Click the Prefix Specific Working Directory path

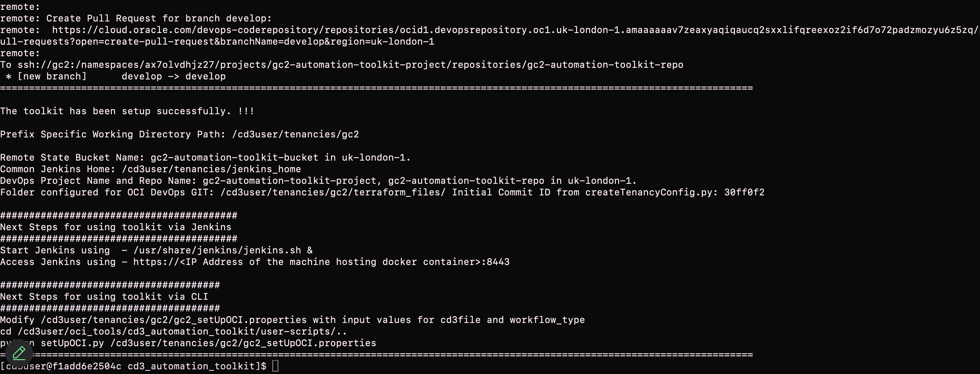point(295,135)
